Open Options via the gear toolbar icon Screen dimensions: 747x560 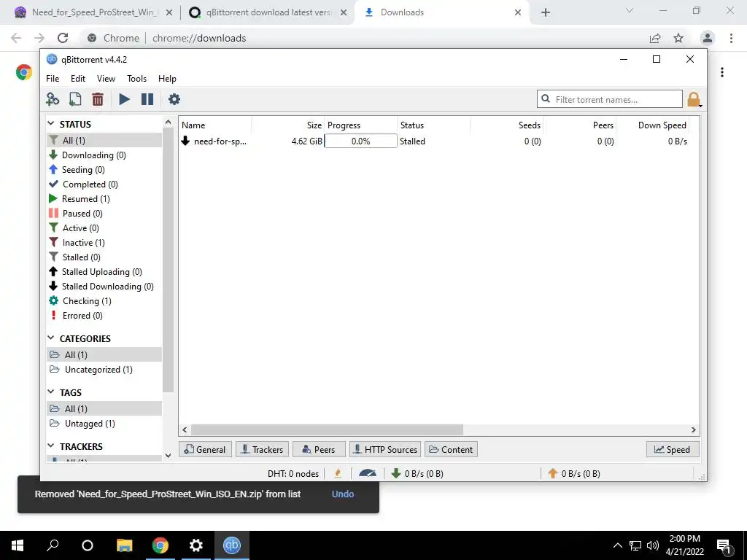(x=174, y=99)
